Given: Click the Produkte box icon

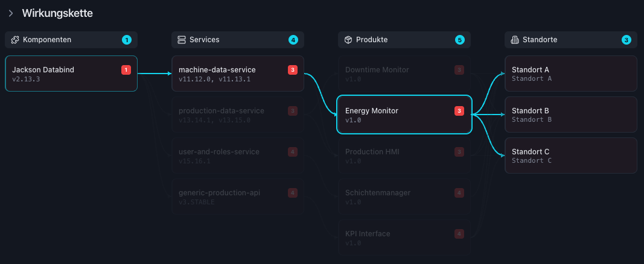Looking at the screenshot, I should [348, 40].
